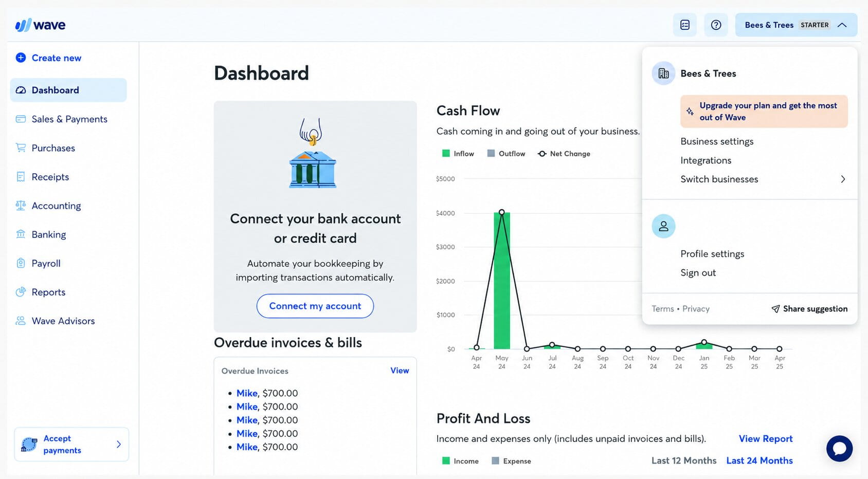868x479 pixels.
Task: Click the Wave logo
Action: (x=40, y=25)
